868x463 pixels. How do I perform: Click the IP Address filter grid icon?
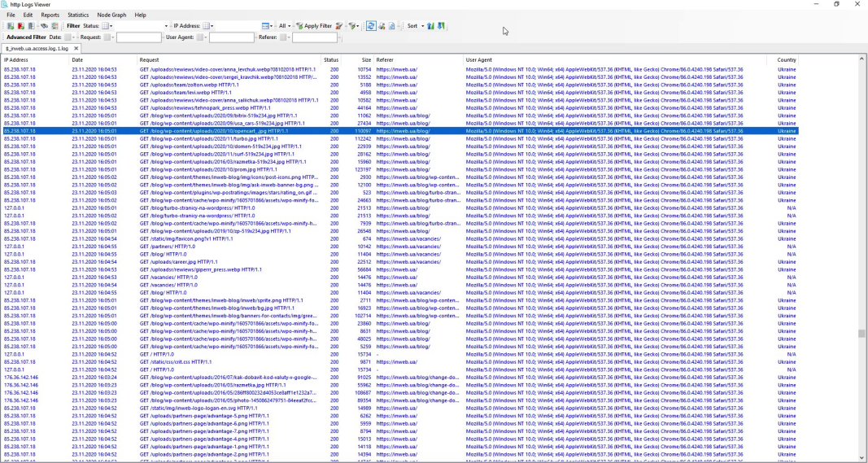[x=207, y=26]
